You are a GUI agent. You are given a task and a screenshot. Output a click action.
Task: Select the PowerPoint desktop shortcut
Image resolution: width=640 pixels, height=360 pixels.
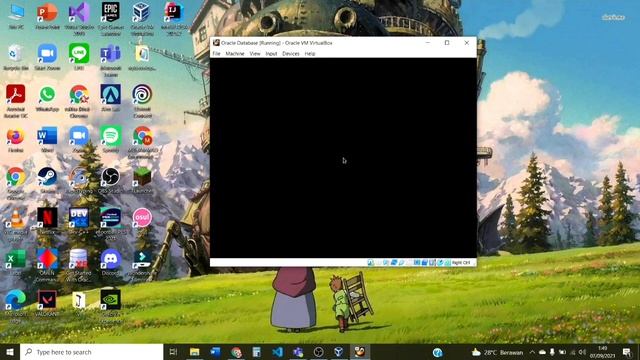47,17
